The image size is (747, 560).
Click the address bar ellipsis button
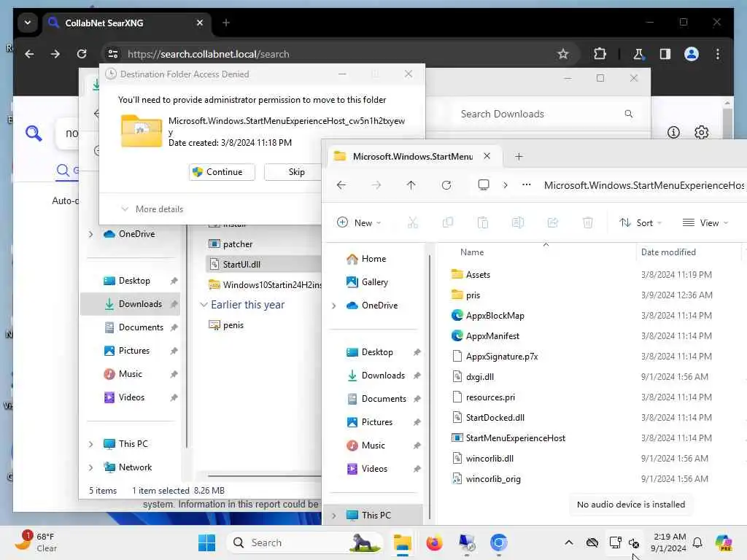click(x=527, y=184)
